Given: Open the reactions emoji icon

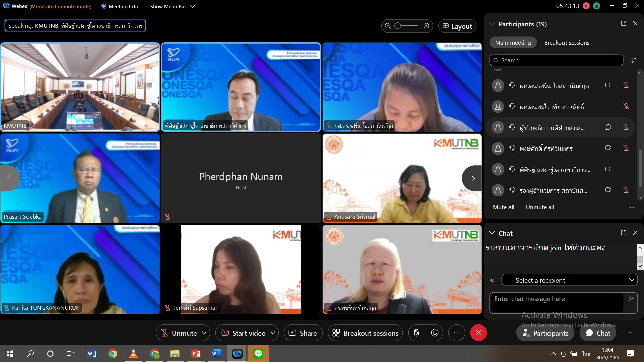Looking at the screenshot, I should coord(435,333).
